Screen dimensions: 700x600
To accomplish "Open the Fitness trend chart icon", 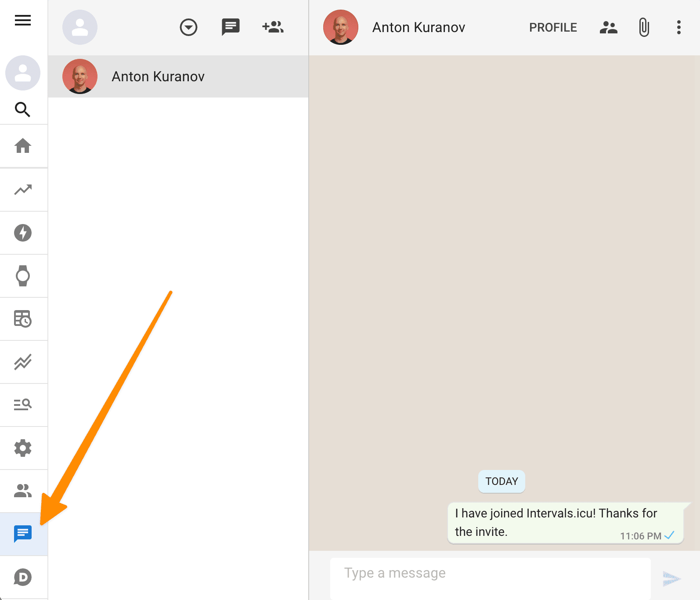I will tap(23, 190).
